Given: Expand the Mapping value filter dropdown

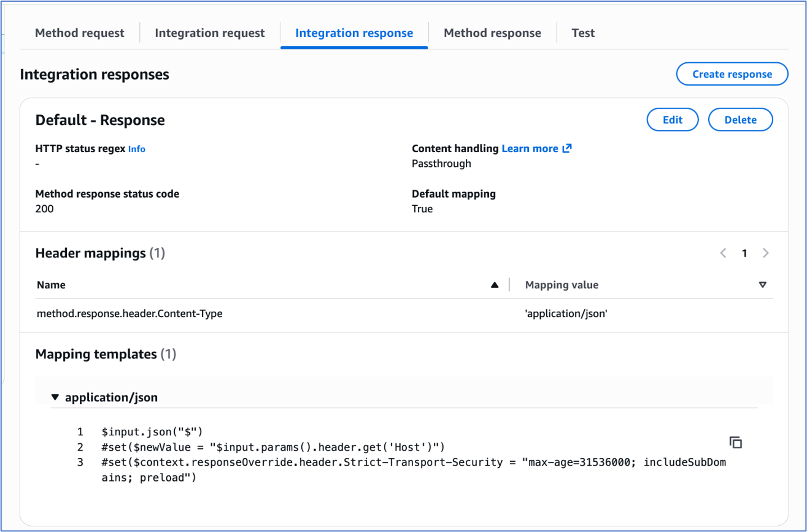Looking at the screenshot, I should [x=762, y=284].
